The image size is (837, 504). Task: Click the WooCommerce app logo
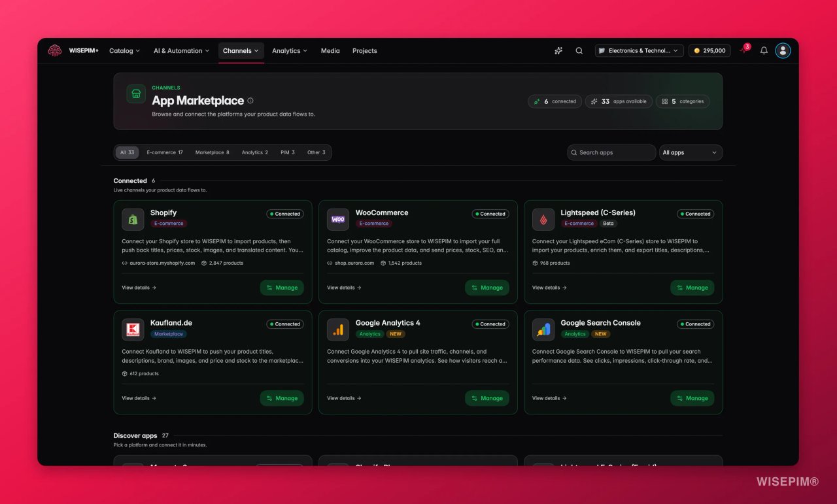coord(338,220)
